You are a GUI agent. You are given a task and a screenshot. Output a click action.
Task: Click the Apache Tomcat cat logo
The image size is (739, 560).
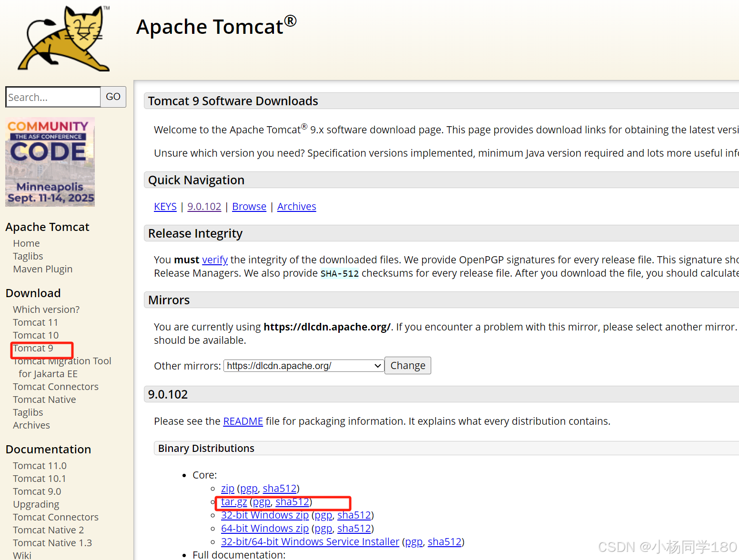click(x=64, y=38)
